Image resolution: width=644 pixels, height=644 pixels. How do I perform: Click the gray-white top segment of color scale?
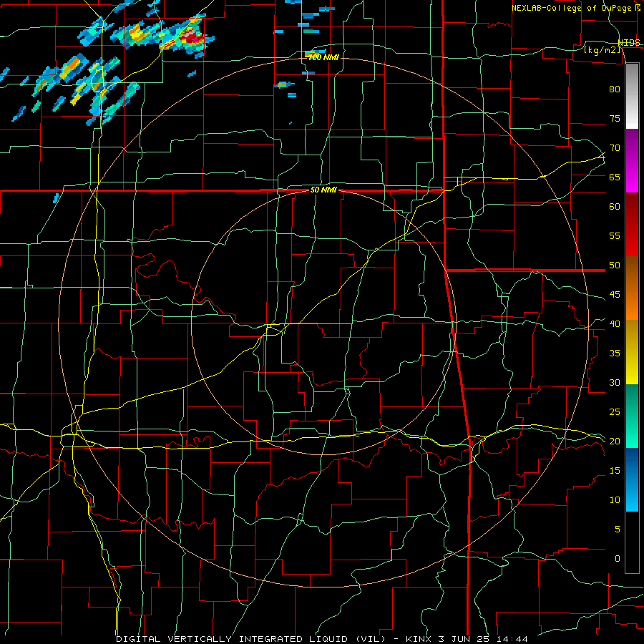(632, 96)
